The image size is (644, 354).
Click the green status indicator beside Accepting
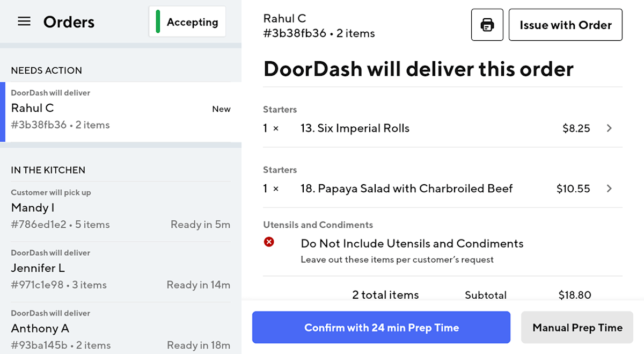[157, 21]
